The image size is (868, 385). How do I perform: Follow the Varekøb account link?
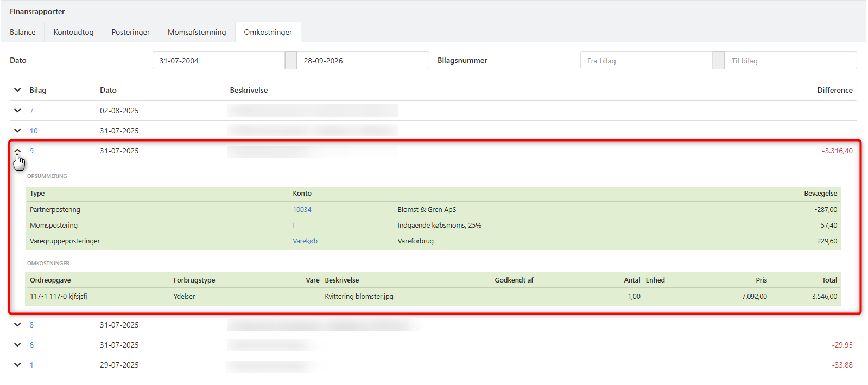pyautogui.click(x=305, y=241)
